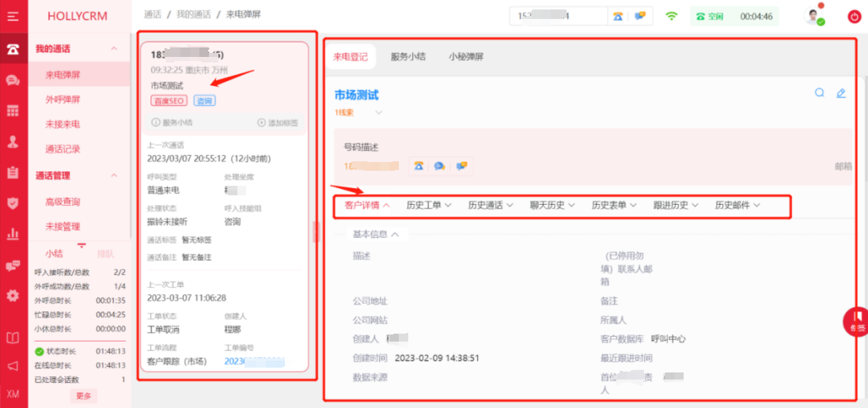Image resolution: width=868 pixels, height=408 pixels.
Task: Expand the 聊天历史 section
Action: click(552, 205)
